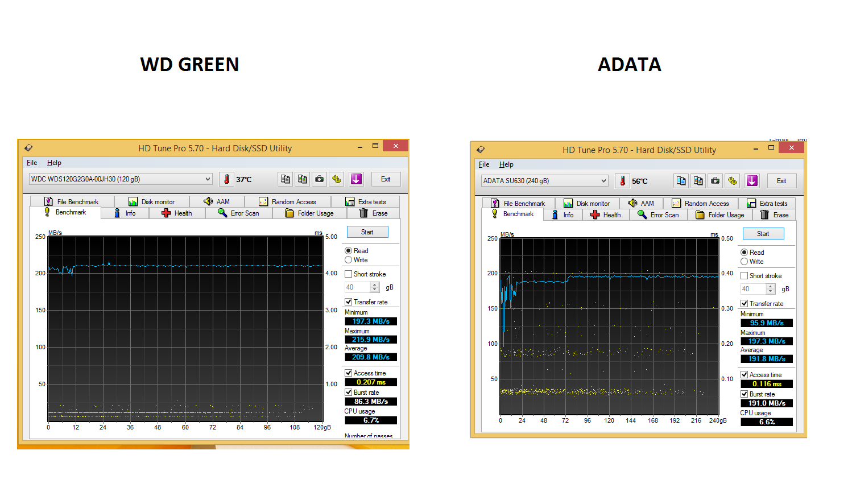Open Health tab in ADATA window

[606, 215]
